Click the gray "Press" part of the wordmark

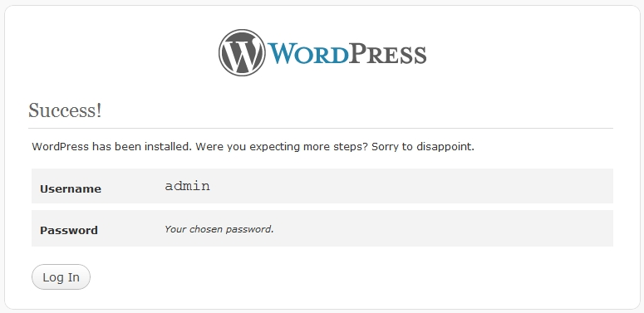388,55
